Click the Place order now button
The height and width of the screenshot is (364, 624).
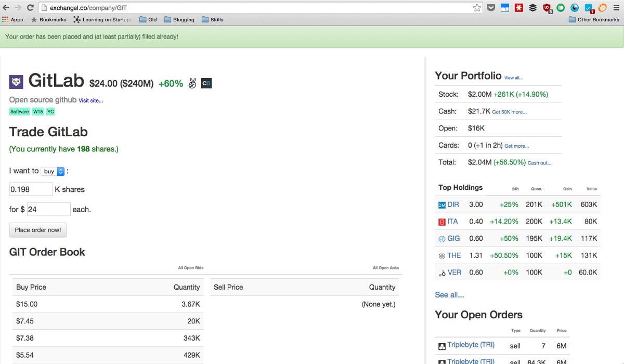(38, 230)
